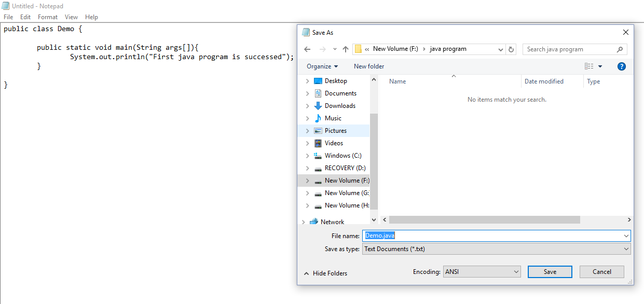The width and height of the screenshot is (644, 304).
Task: Open the Save as type dropdown
Action: tap(496, 248)
